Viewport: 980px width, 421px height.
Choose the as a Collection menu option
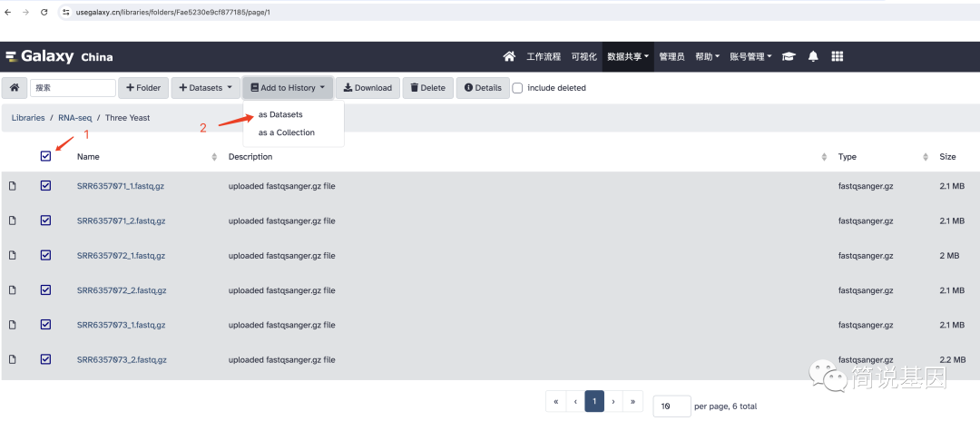pyautogui.click(x=287, y=132)
